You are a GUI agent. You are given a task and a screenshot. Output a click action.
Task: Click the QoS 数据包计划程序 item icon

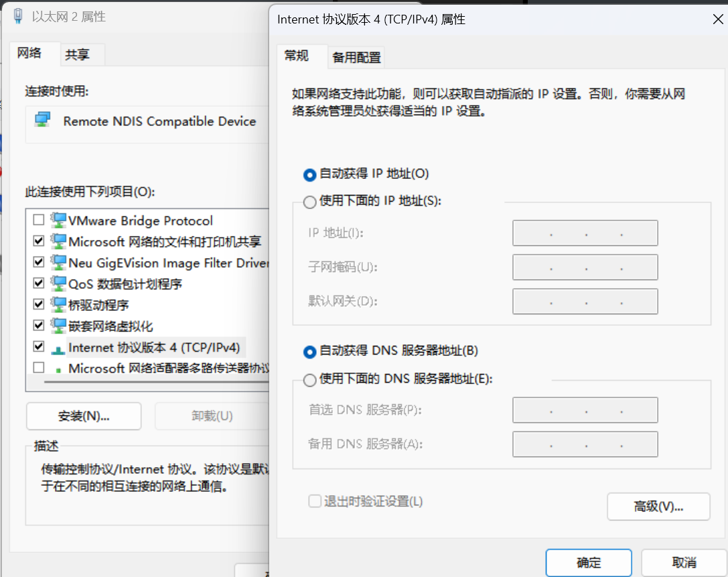(58, 283)
